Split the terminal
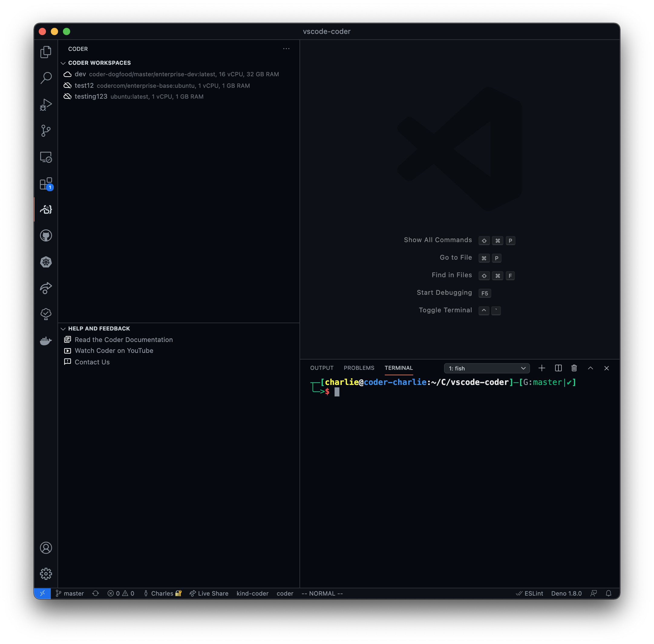Screen dimensions: 654x644 [x=558, y=368]
